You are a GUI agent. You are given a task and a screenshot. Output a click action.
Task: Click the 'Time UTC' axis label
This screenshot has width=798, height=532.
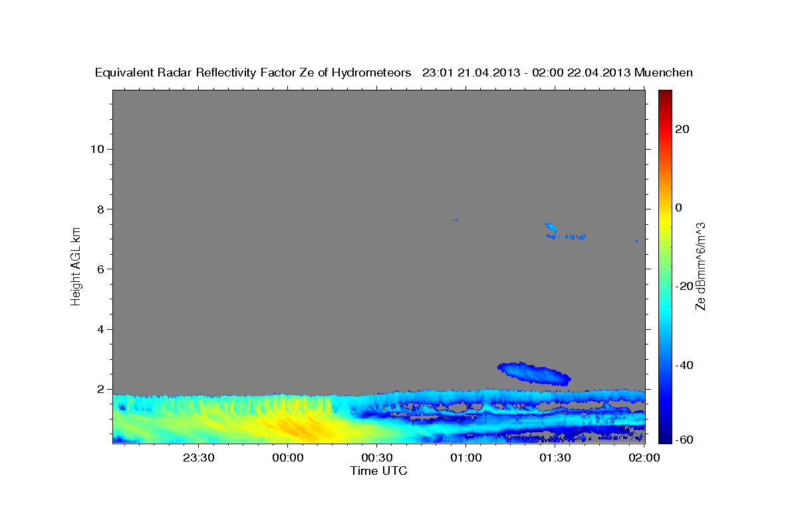tap(378, 471)
